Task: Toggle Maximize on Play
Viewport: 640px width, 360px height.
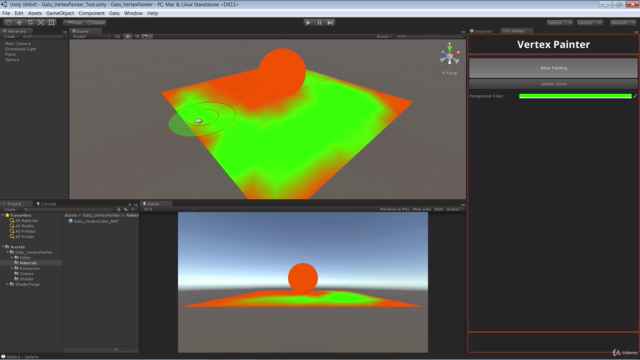Action: tap(394, 209)
